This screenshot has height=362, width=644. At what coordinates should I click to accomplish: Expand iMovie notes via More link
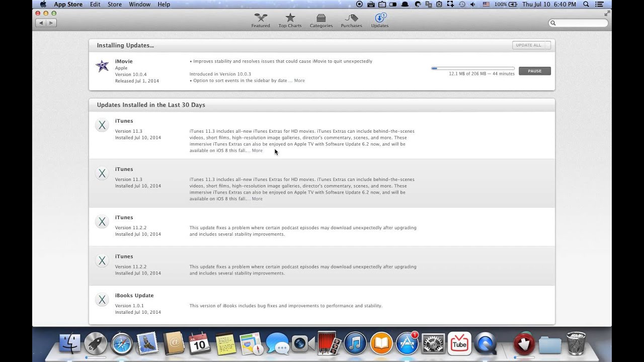tap(299, 80)
